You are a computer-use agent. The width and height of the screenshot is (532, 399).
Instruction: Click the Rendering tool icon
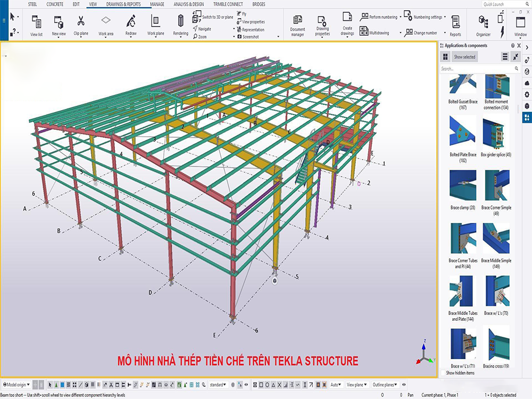180,21
